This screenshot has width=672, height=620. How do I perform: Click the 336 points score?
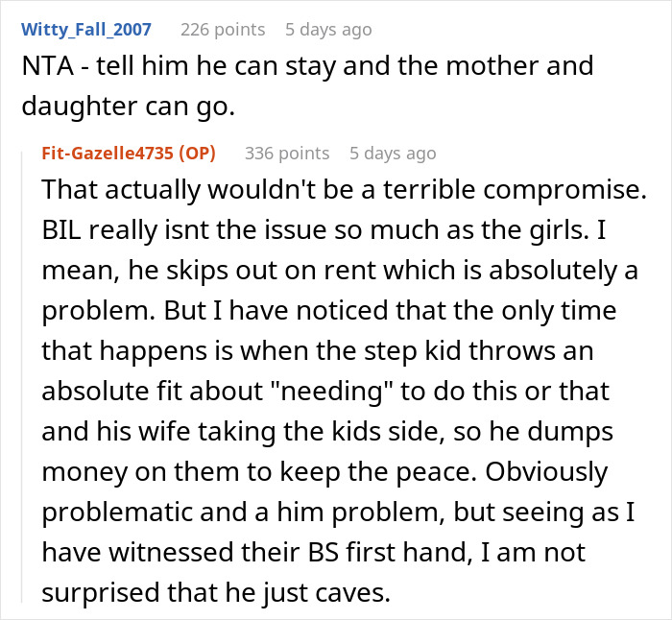click(x=287, y=153)
